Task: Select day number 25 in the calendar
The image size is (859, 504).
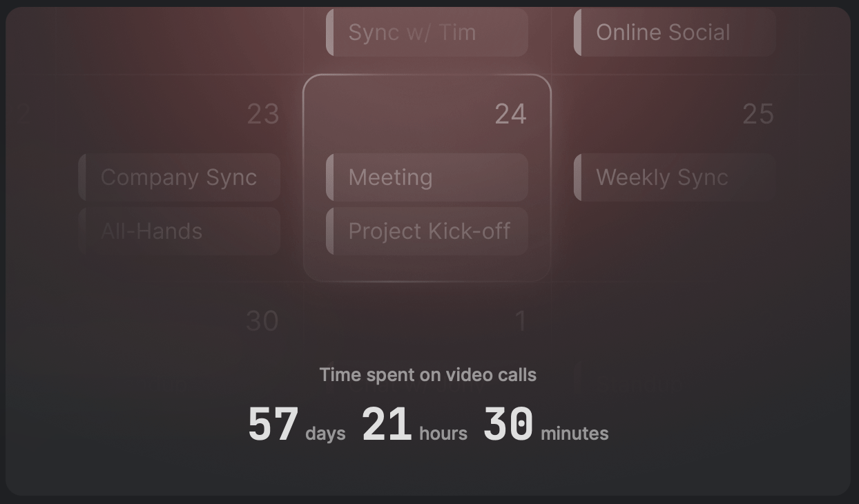Action: [x=758, y=115]
